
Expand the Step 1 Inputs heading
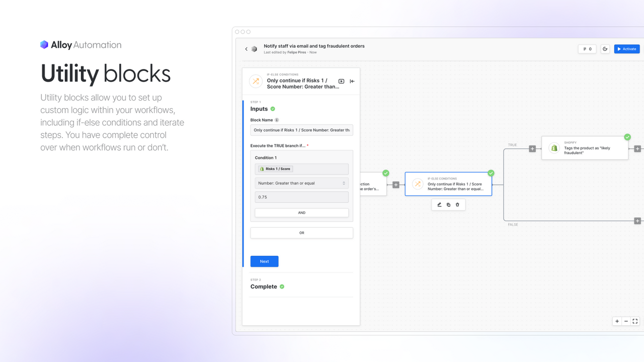[x=263, y=109]
